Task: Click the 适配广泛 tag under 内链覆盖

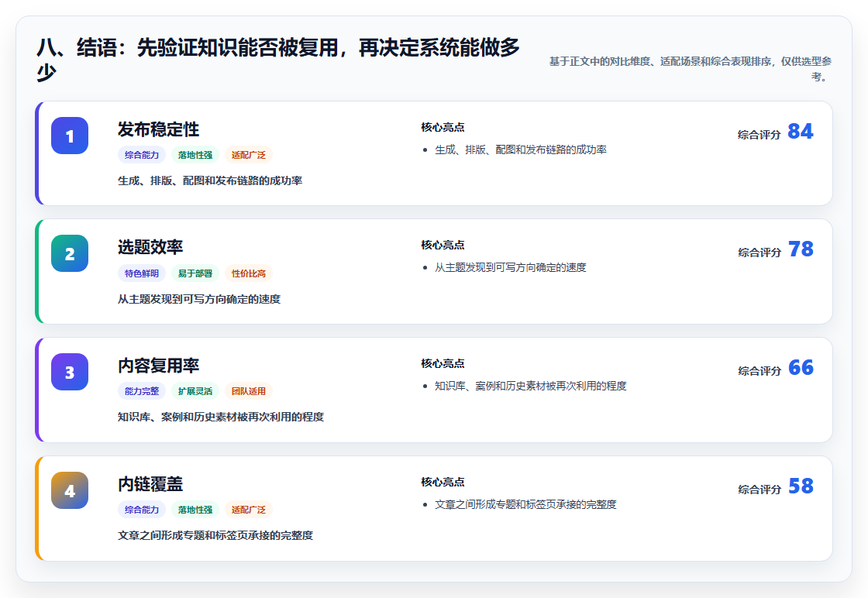Action: pyautogui.click(x=249, y=510)
